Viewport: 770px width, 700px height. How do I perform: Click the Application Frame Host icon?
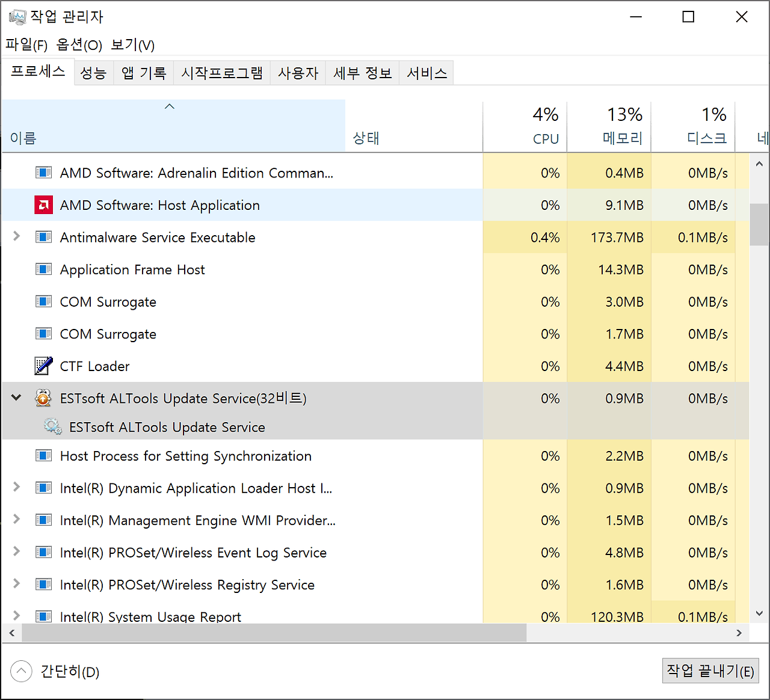[43, 269]
